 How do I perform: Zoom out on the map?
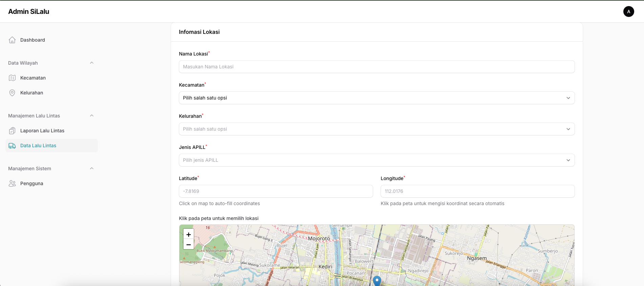(x=189, y=244)
